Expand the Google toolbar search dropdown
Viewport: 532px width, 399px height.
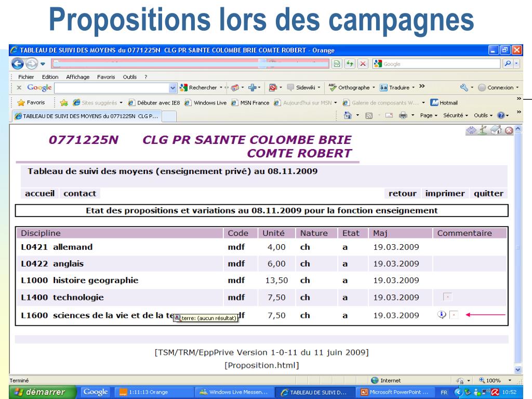coord(172,88)
